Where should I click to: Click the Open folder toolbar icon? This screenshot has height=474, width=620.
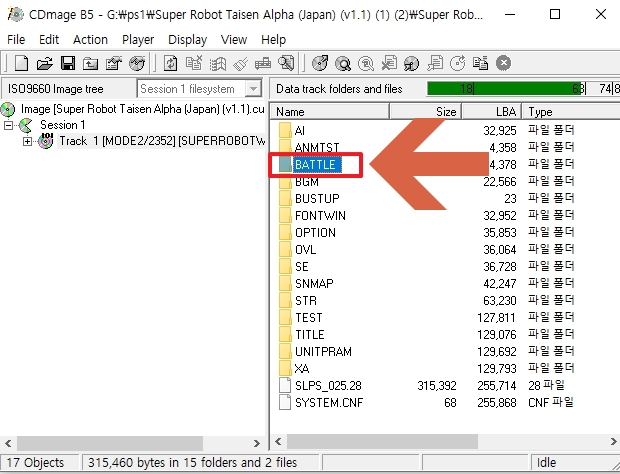45,63
